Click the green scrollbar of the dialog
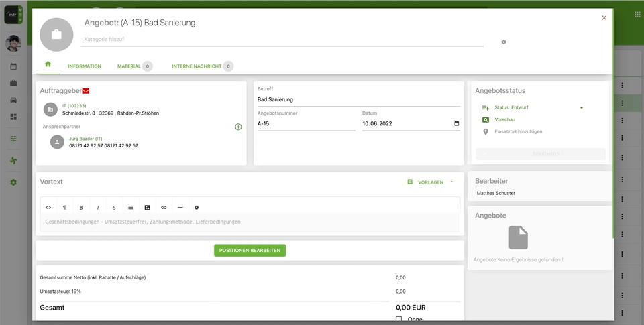 coord(612,123)
